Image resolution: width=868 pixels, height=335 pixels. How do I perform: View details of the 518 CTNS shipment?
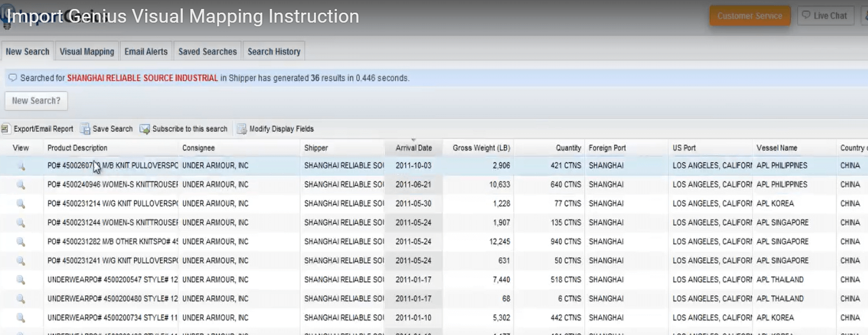[21, 280]
